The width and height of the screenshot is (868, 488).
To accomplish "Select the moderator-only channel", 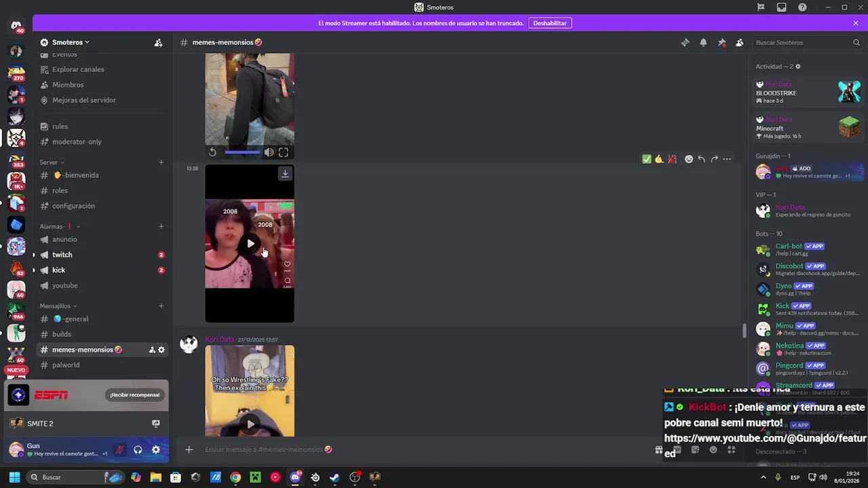I will click(x=77, y=142).
